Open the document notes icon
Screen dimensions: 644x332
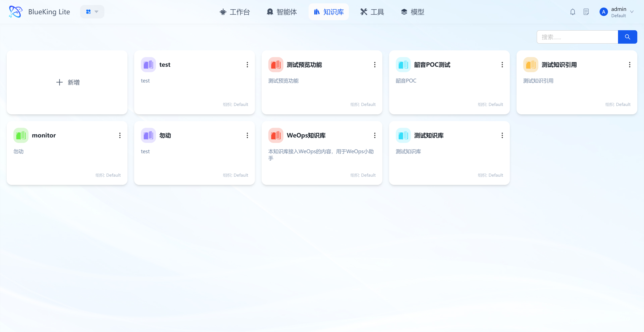586,12
